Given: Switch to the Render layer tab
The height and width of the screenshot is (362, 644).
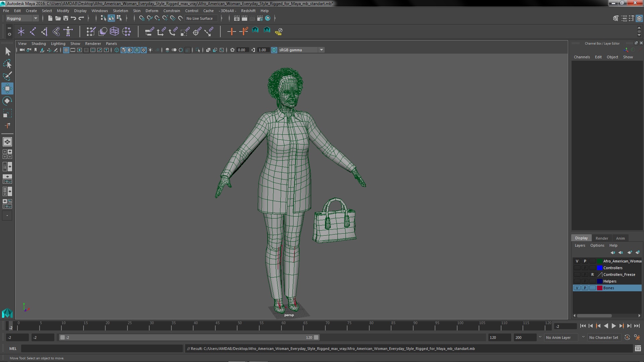Looking at the screenshot, I should pyautogui.click(x=602, y=238).
